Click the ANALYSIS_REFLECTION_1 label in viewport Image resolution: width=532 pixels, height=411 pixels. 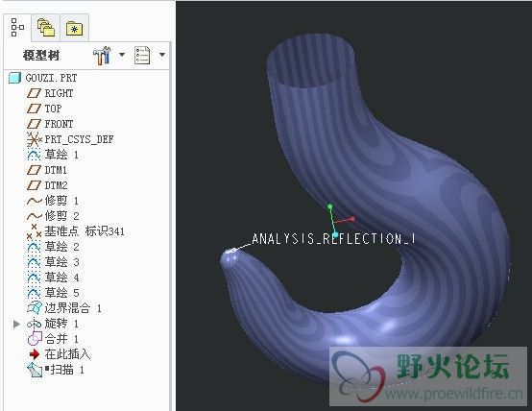[333, 239]
